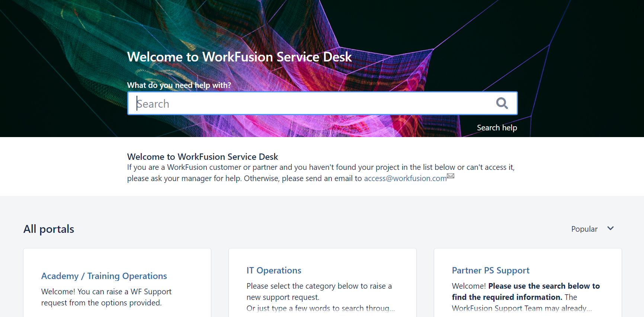
Task: Click the magnifying glass search icon
Action: 502,103
